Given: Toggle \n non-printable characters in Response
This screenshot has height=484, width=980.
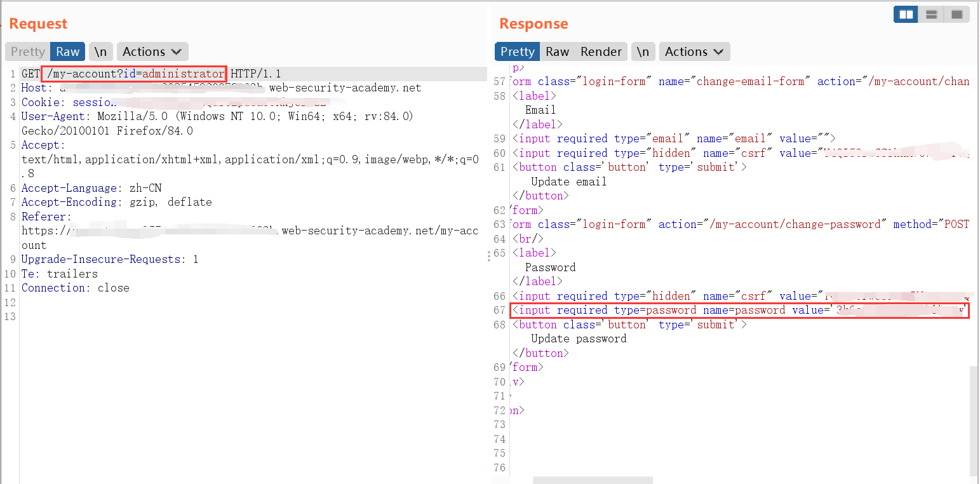Looking at the screenshot, I should pos(643,51).
